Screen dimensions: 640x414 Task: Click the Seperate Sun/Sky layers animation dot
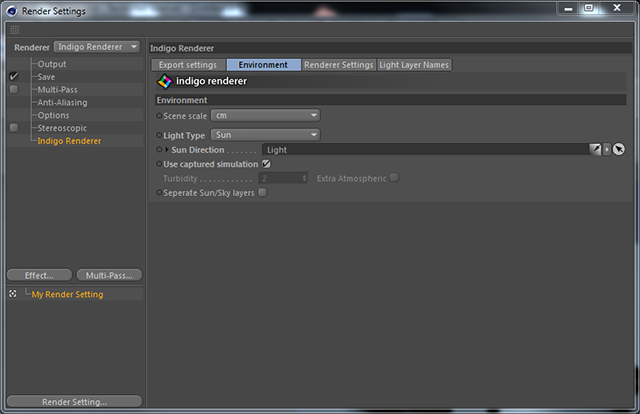click(159, 192)
